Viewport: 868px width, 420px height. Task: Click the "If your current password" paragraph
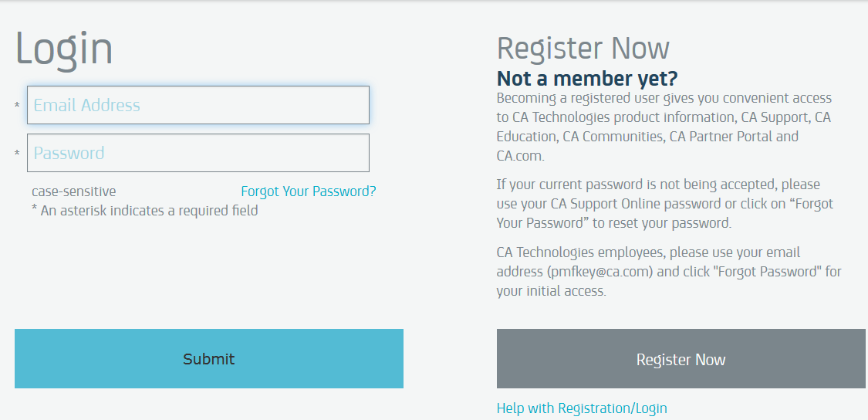(665, 204)
